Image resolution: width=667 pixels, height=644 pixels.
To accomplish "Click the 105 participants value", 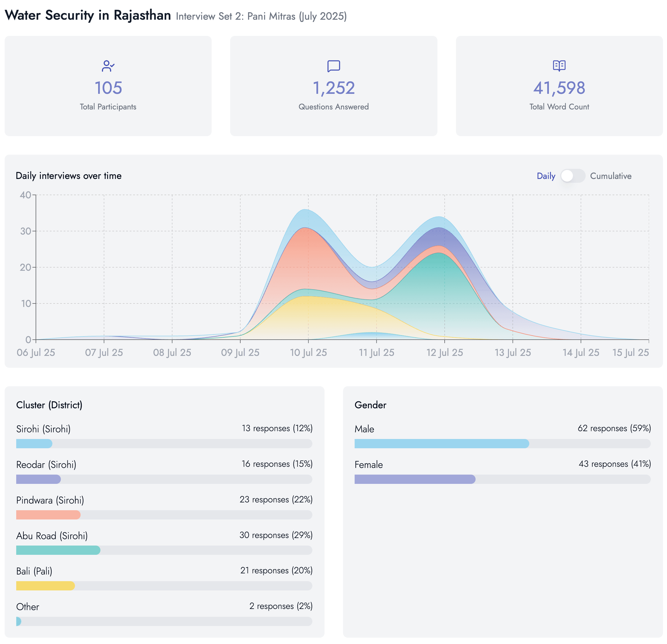I will coord(108,88).
